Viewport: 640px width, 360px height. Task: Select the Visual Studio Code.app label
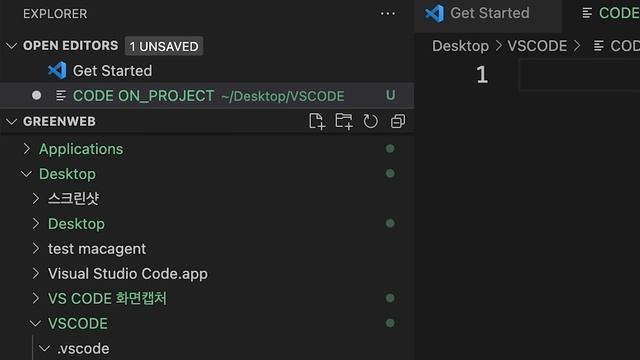tap(128, 273)
